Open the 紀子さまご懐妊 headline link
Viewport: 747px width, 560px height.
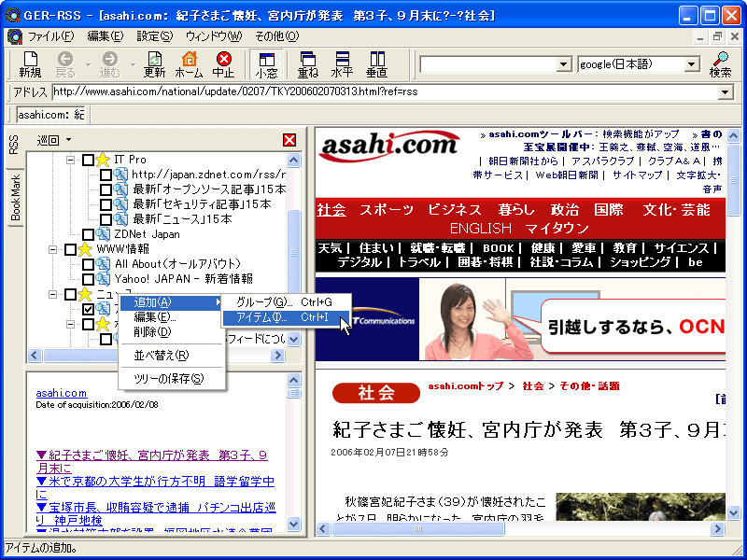tap(151, 461)
